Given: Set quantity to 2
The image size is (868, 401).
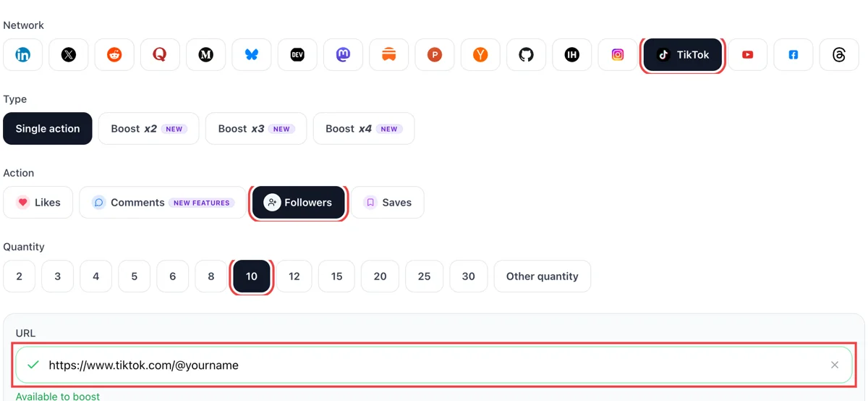Looking at the screenshot, I should [x=20, y=277].
